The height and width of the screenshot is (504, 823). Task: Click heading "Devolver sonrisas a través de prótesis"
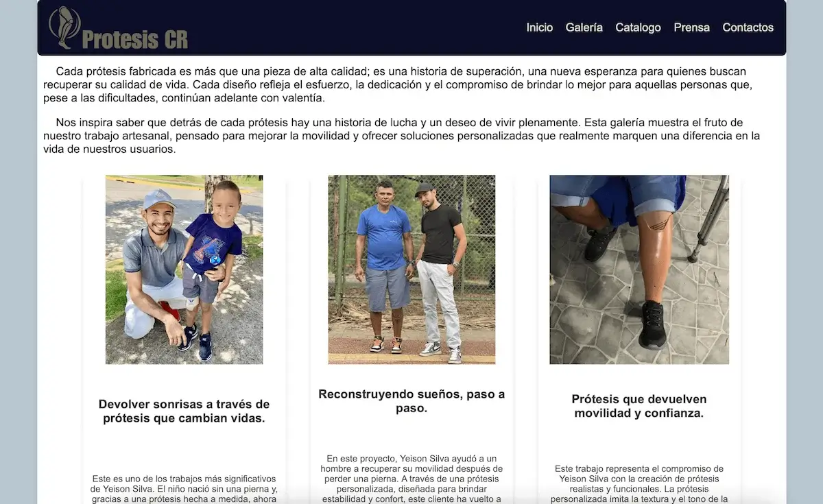[184, 411]
